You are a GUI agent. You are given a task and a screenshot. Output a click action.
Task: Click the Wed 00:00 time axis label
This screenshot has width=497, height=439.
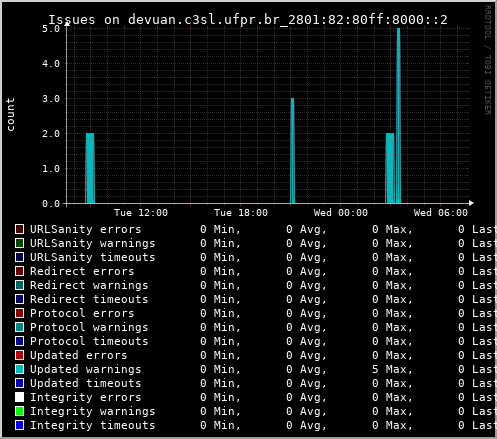point(341,213)
